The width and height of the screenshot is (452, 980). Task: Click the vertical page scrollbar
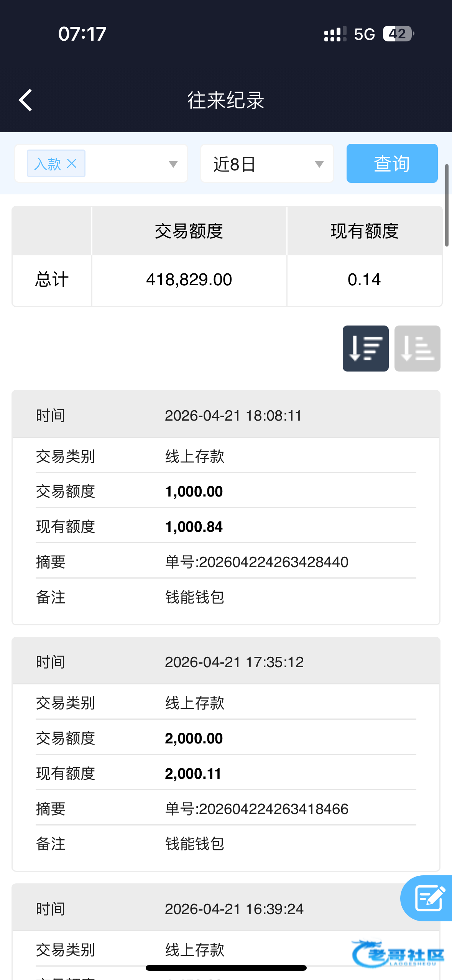[x=447, y=205]
